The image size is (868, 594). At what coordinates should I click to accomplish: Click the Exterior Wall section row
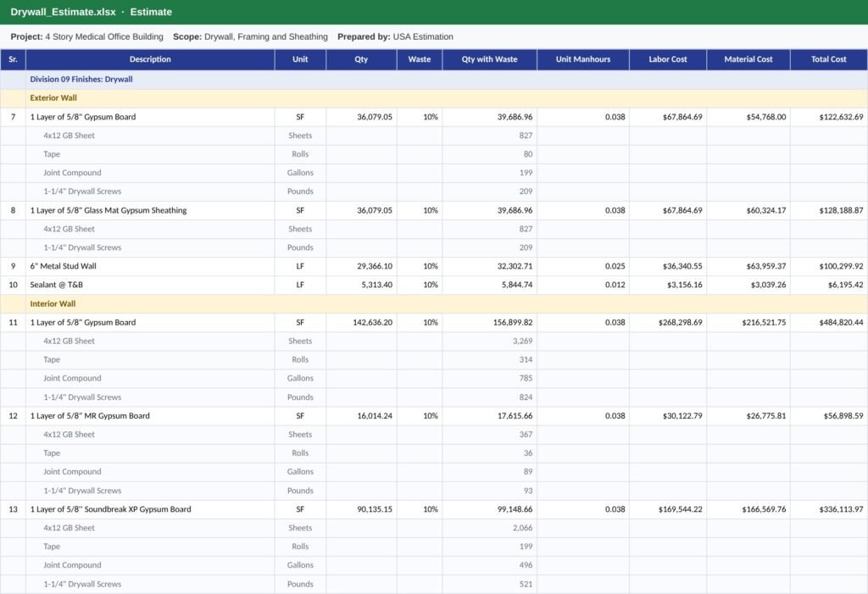pyautogui.click(x=434, y=98)
